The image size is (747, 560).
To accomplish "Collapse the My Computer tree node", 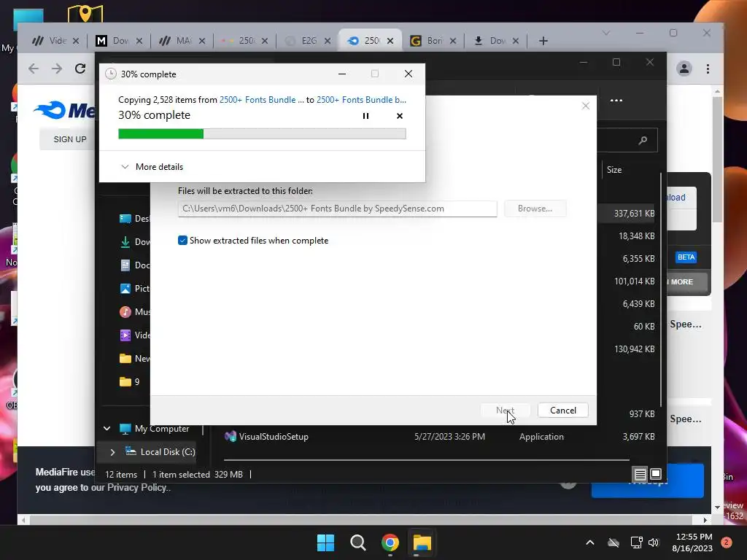I will tap(107, 429).
